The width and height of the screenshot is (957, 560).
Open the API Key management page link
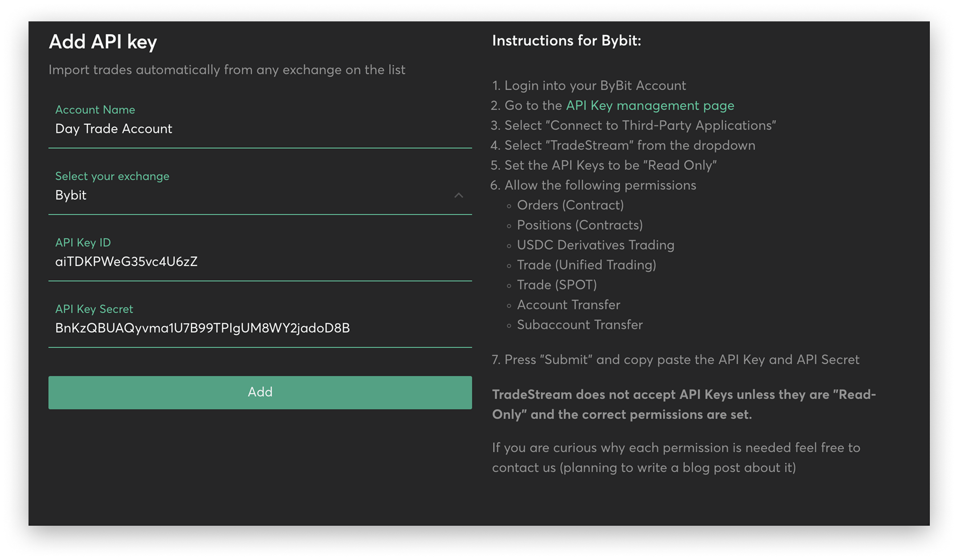650,106
